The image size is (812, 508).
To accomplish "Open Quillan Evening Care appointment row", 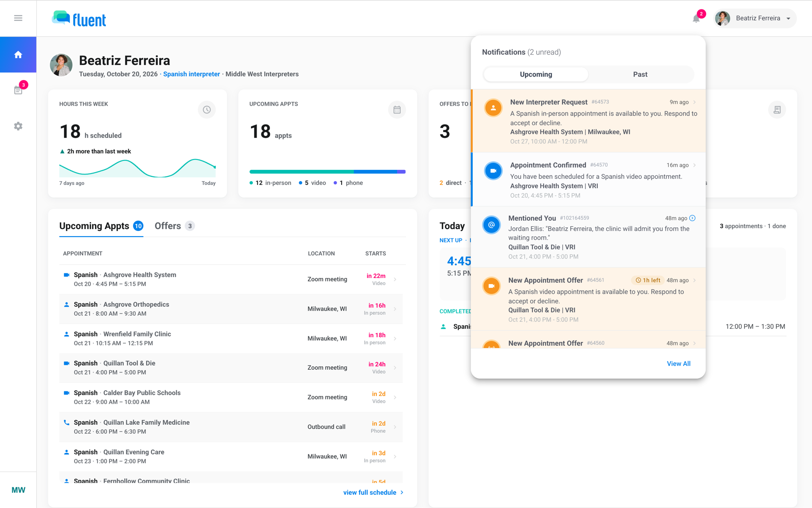I will click(231, 457).
